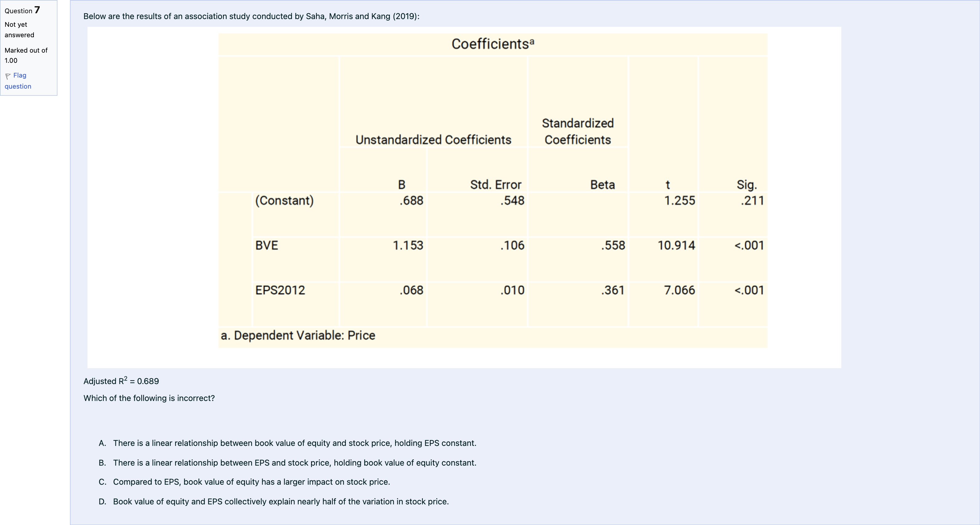Click the Coefficients table title

click(x=493, y=44)
